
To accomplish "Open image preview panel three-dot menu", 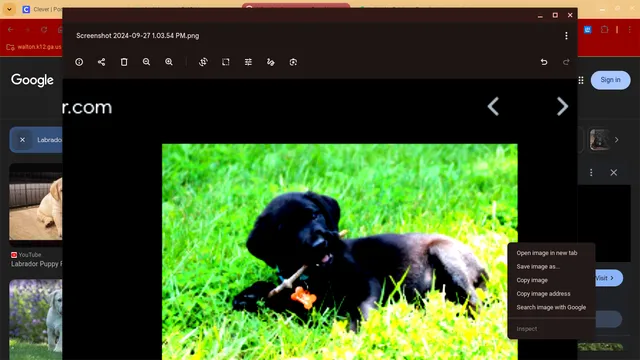I will coord(591,173).
